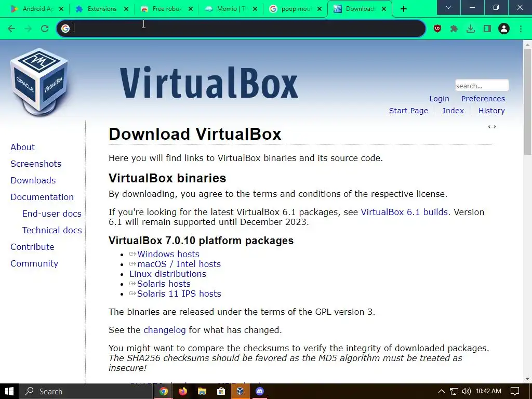Open Contribute in the sidebar
The image size is (532, 399).
click(33, 247)
